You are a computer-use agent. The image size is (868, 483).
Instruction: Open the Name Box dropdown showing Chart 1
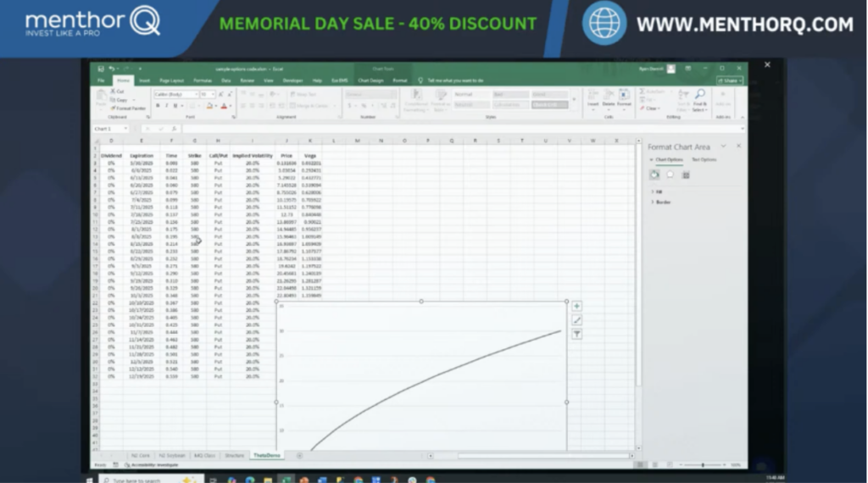click(125, 129)
